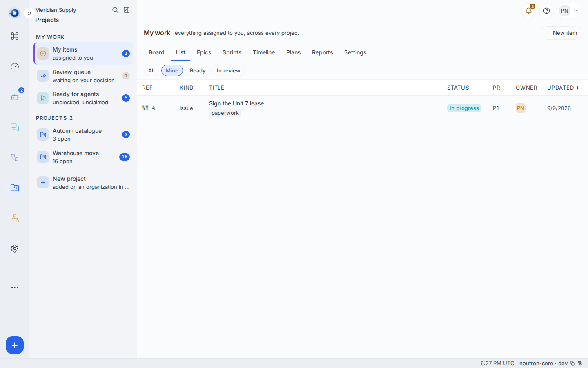Open the Autumn catalogue project

83,135
